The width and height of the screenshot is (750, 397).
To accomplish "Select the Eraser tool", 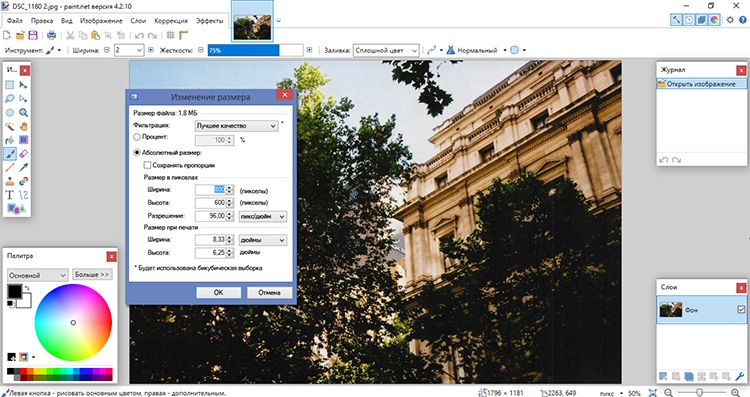I will pyautogui.click(x=23, y=154).
